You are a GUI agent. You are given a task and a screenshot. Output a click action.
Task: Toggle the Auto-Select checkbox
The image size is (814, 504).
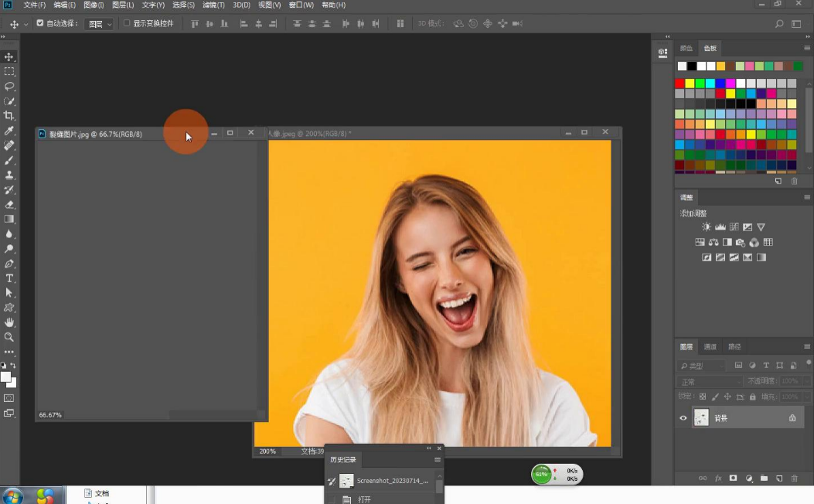(40, 23)
